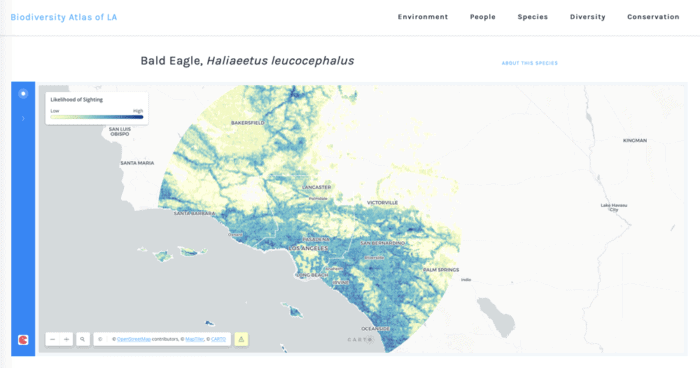Open the map search magnifier
The image size is (700, 368).
83,339
